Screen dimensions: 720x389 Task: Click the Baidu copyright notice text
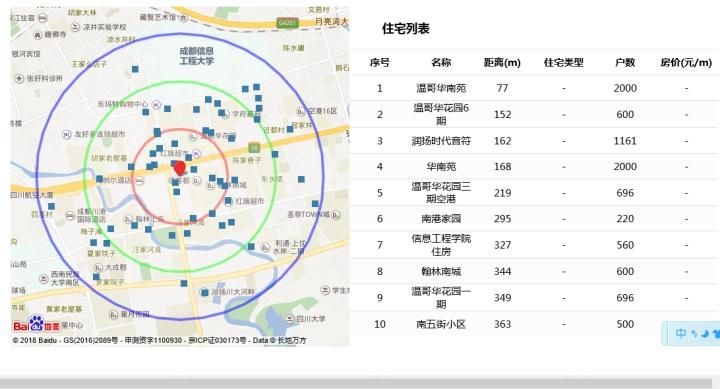pos(159,341)
